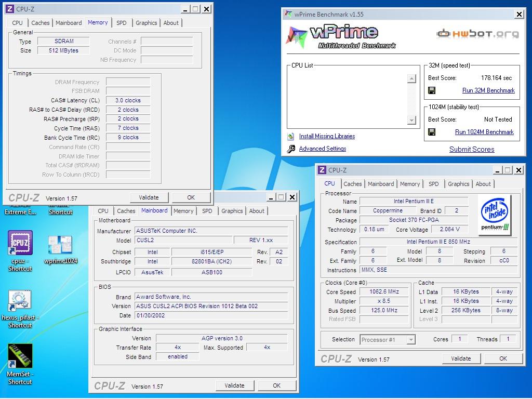532x399 pixels.
Task: Click the HWBOT.org logo in wPrime
Action: click(478, 34)
